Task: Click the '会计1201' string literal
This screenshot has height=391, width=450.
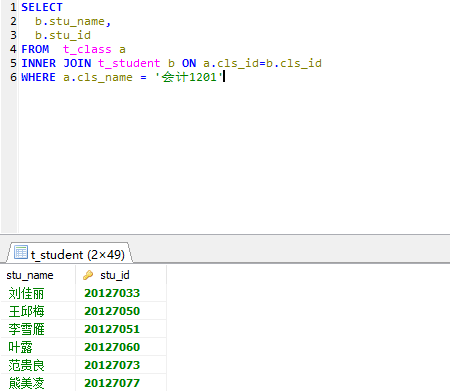Action: click(189, 77)
